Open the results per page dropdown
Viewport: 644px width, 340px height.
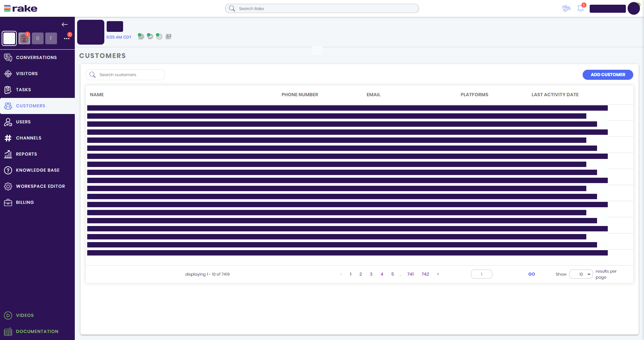[x=581, y=274]
